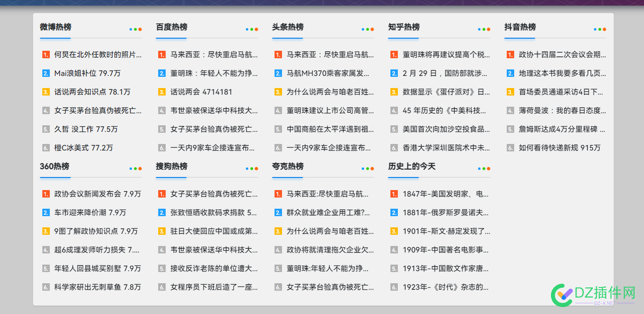Screen dimensions: 644x314
Task: Open the three-dot menu beside 夸克热榜
Action: coord(368,169)
